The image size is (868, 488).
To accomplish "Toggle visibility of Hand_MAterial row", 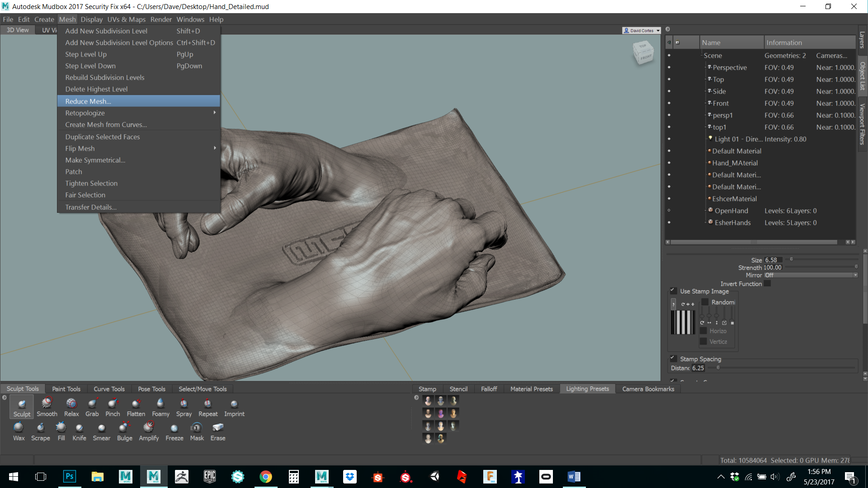I will pos(669,163).
